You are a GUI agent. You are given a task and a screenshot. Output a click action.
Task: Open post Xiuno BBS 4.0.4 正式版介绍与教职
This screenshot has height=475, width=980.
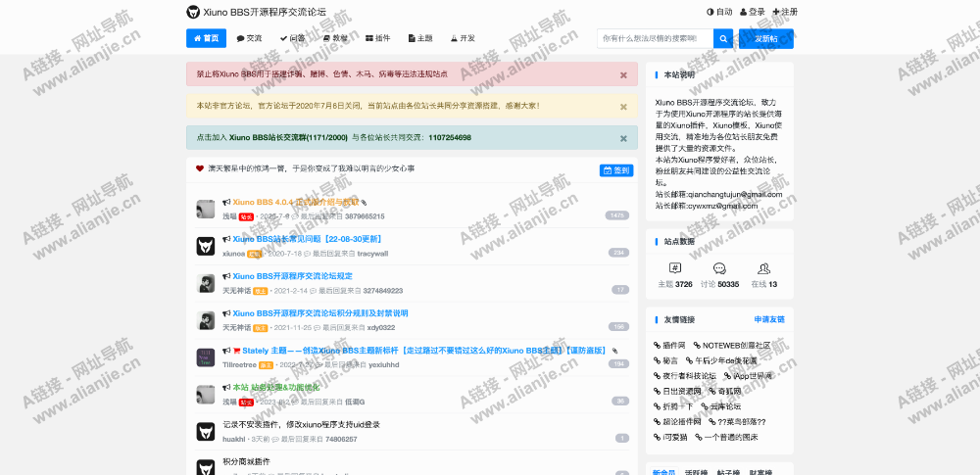296,203
